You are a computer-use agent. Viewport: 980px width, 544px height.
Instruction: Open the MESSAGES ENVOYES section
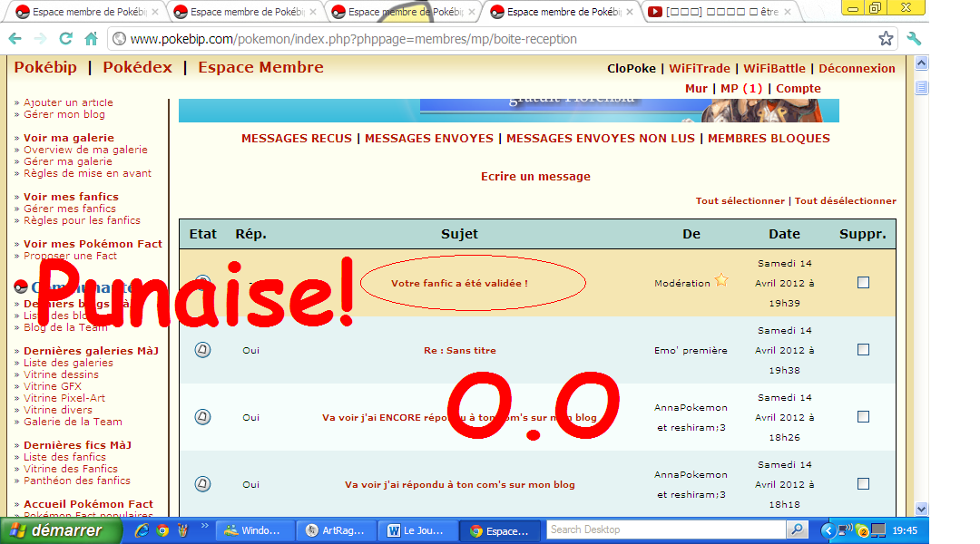[x=429, y=139]
